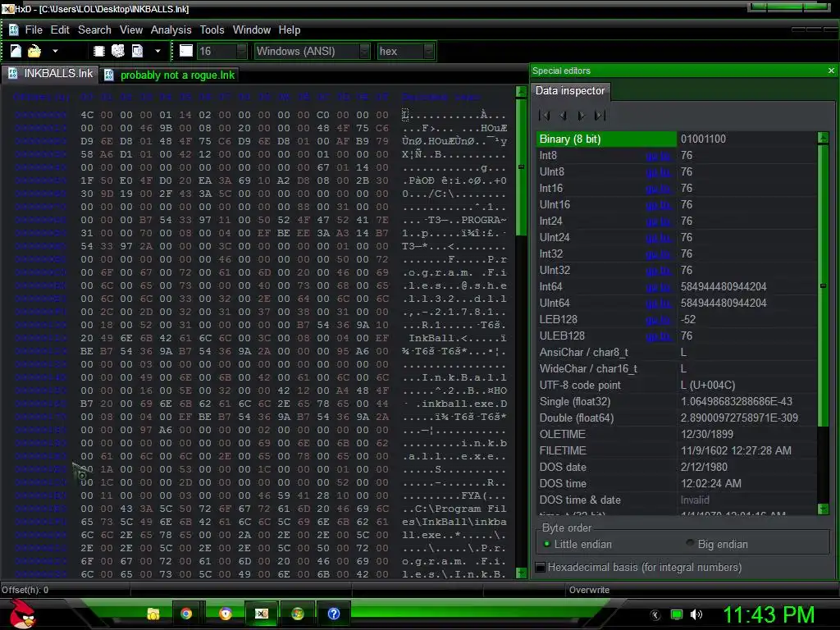This screenshot has width=840, height=630.
Task: Open the Help menu
Action: point(290,30)
